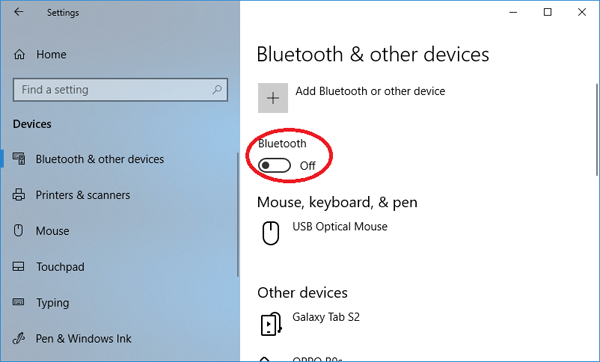Click the right-side page scrollbar
600x362 pixels.
point(596,129)
